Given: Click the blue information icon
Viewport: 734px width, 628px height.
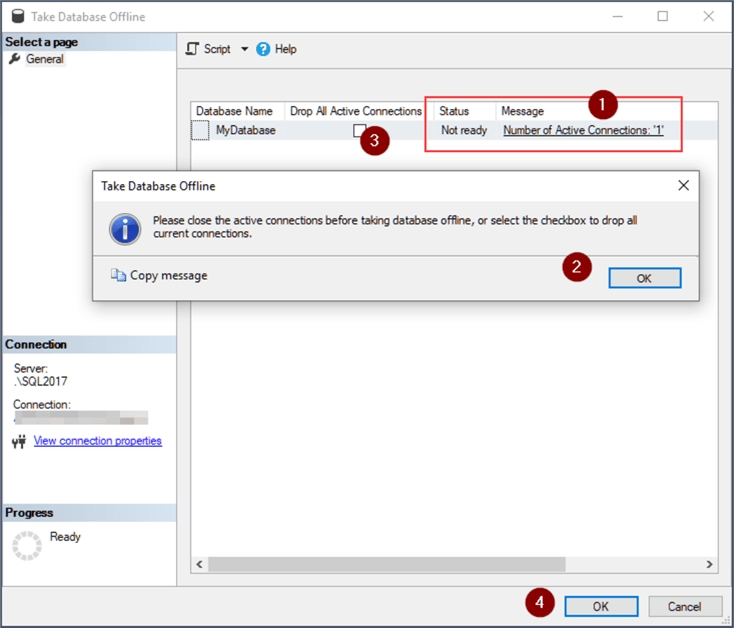Looking at the screenshot, I should [x=125, y=229].
